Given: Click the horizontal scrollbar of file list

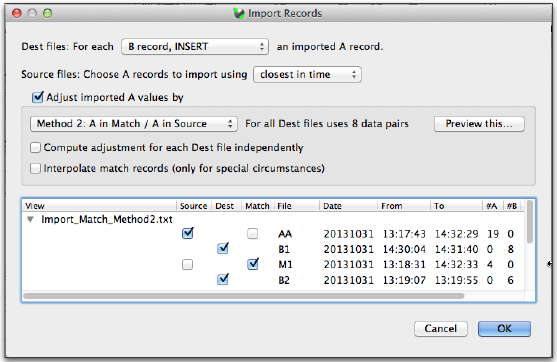Looking at the screenshot, I should (x=244, y=296).
